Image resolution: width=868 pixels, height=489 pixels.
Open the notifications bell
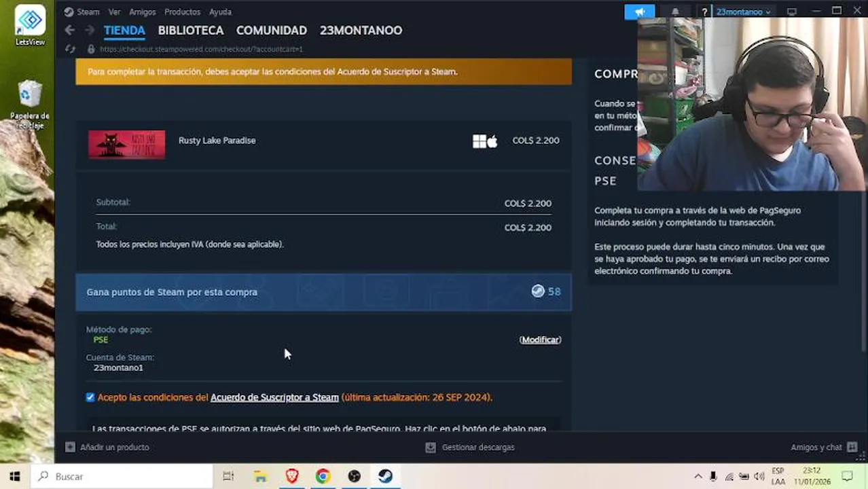[x=675, y=12]
